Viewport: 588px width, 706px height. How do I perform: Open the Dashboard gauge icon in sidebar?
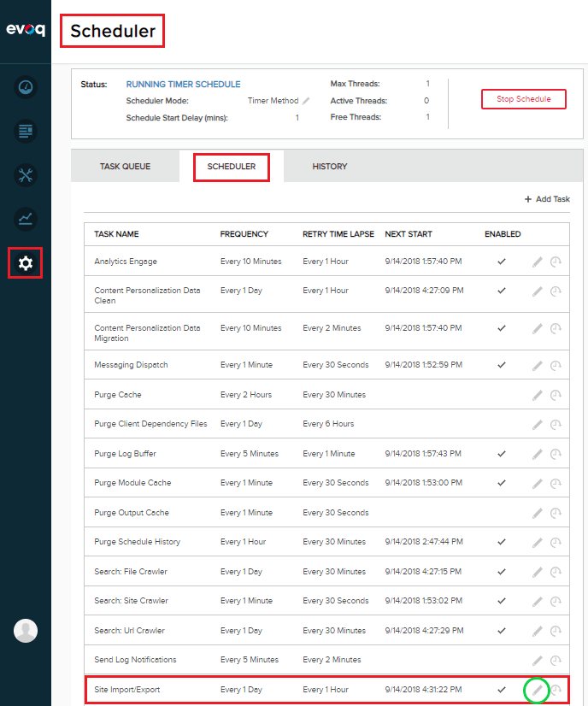(x=26, y=87)
